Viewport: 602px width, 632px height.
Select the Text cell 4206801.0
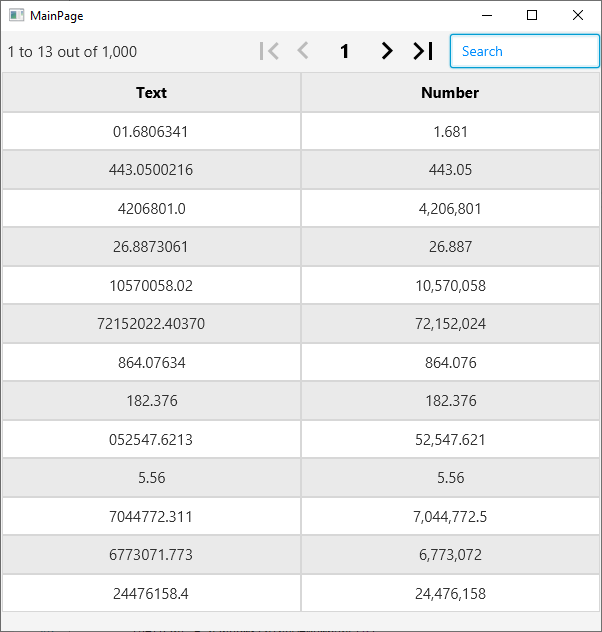click(151, 208)
